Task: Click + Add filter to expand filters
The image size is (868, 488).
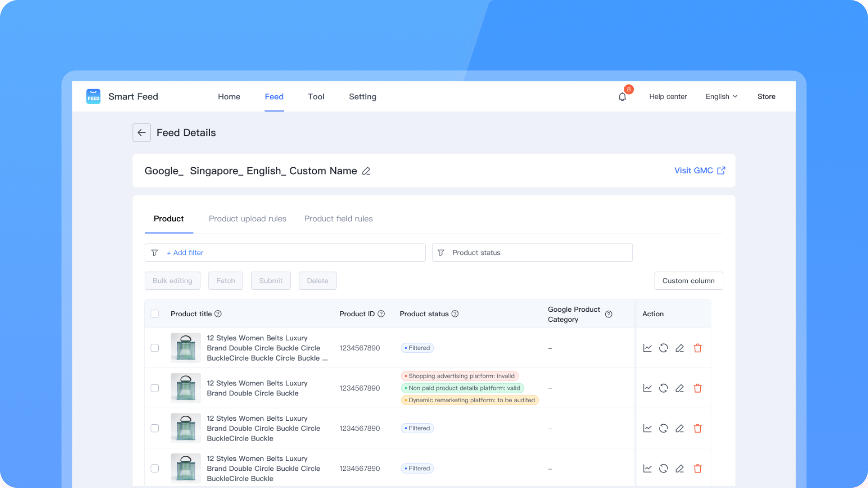Action: 185,253
